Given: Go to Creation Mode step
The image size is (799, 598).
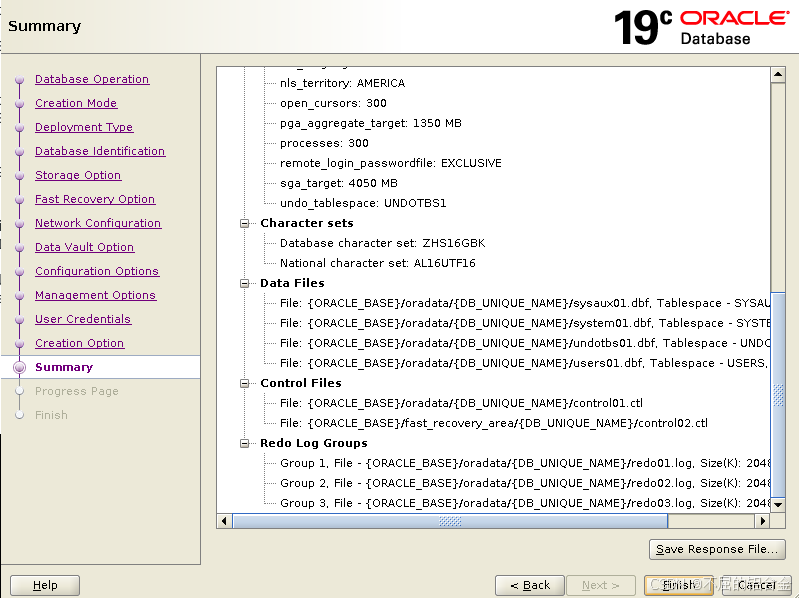Looking at the screenshot, I should coord(76,103).
